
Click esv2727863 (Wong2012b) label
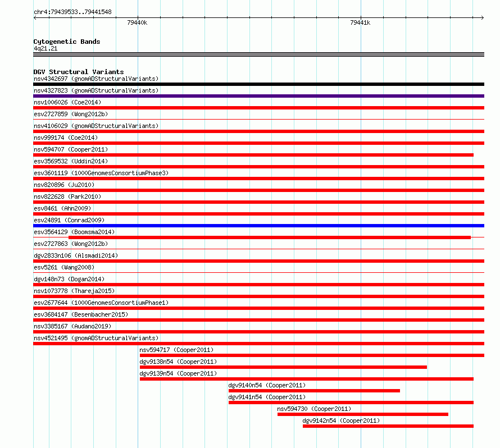71,244
